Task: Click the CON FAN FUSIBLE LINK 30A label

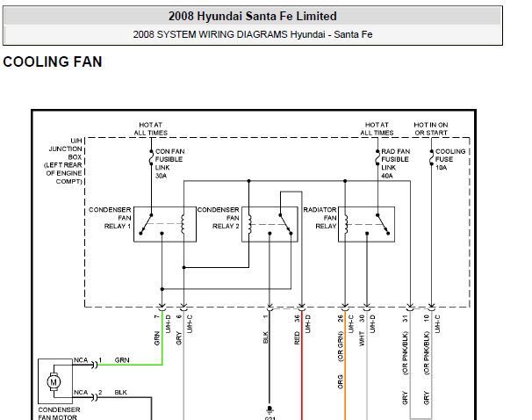Action: click(169, 163)
